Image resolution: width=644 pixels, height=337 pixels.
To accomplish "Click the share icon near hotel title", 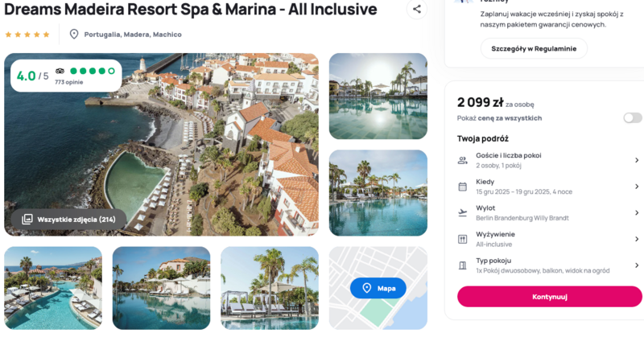I will tap(416, 10).
